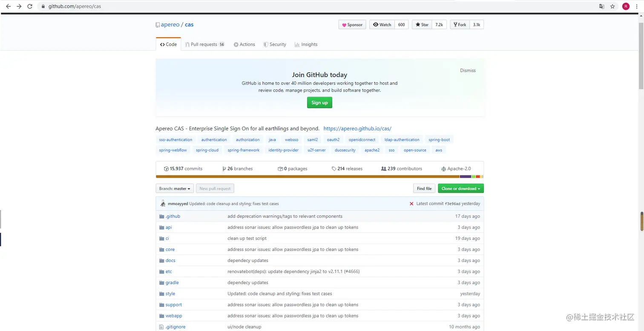The width and height of the screenshot is (644, 331).
Task: Switch to the Actions tab
Action: click(x=244, y=44)
